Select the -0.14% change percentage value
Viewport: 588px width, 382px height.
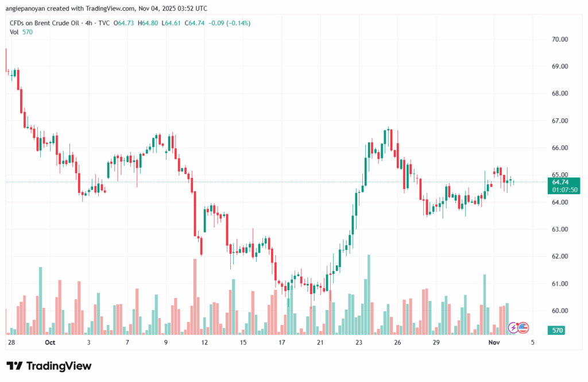[238, 24]
